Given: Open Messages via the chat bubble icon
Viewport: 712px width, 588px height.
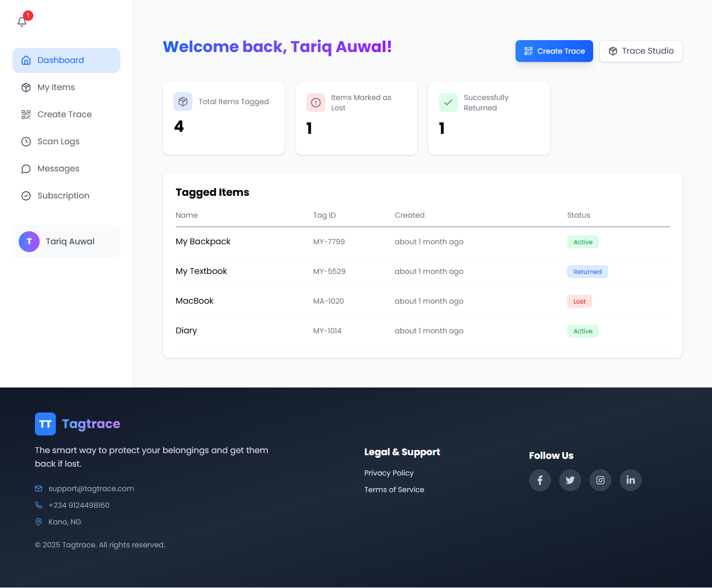Looking at the screenshot, I should click(26, 168).
